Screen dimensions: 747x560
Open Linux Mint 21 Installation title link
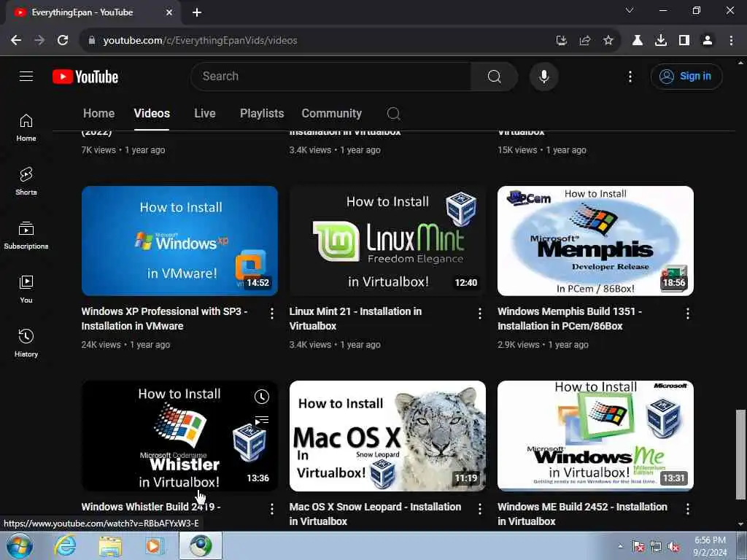pos(355,319)
